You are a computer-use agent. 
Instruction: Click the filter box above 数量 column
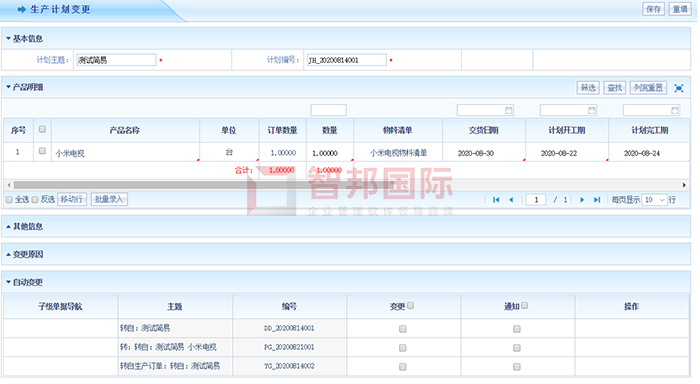[x=329, y=110]
